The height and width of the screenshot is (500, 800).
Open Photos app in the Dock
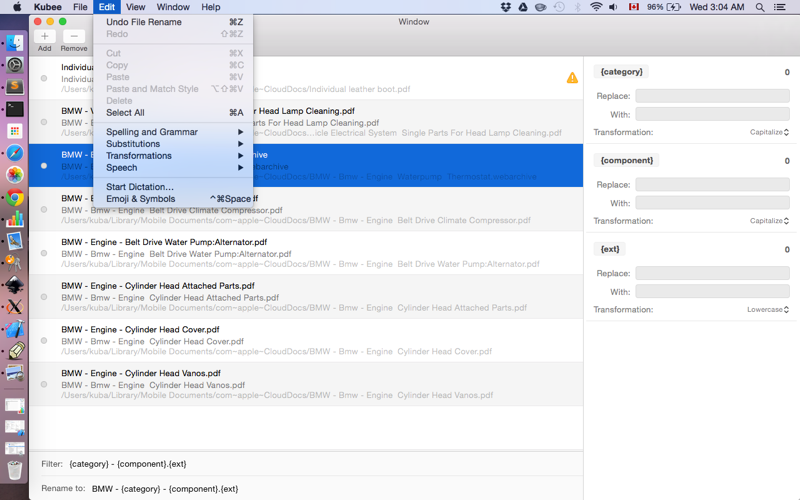tap(15, 174)
